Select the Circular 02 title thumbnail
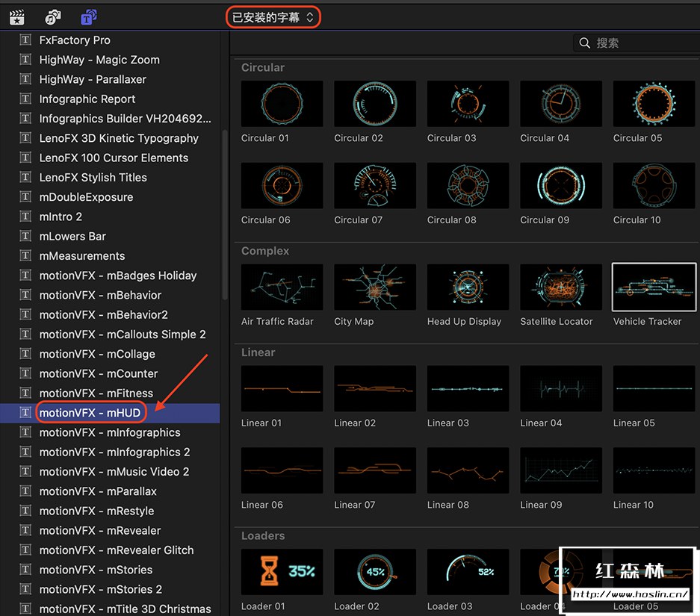Viewport: 700px width, 616px height. point(375,104)
